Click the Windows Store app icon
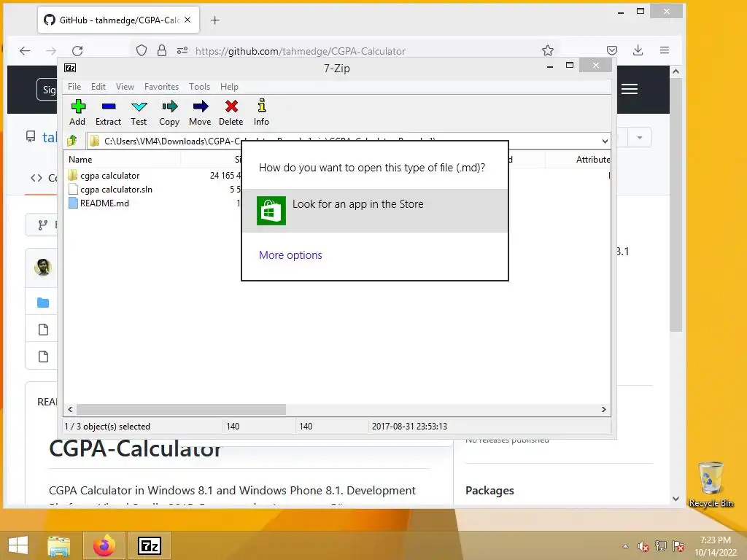The height and width of the screenshot is (560, 747). click(271, 211)
